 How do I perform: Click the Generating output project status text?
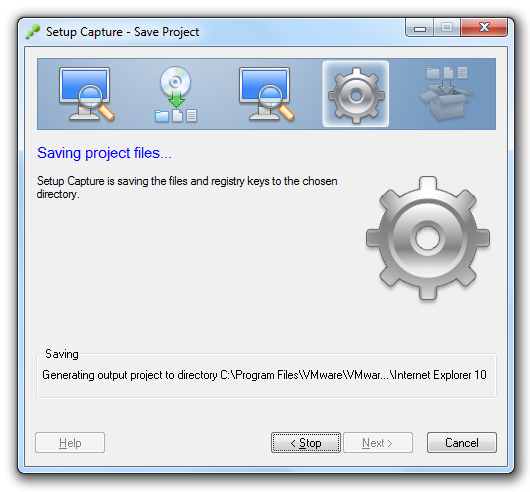[x=264, y=375]
